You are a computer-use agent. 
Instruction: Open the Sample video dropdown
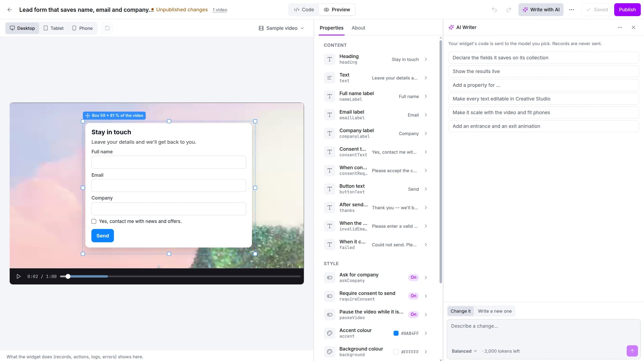[x=281, y=28]
